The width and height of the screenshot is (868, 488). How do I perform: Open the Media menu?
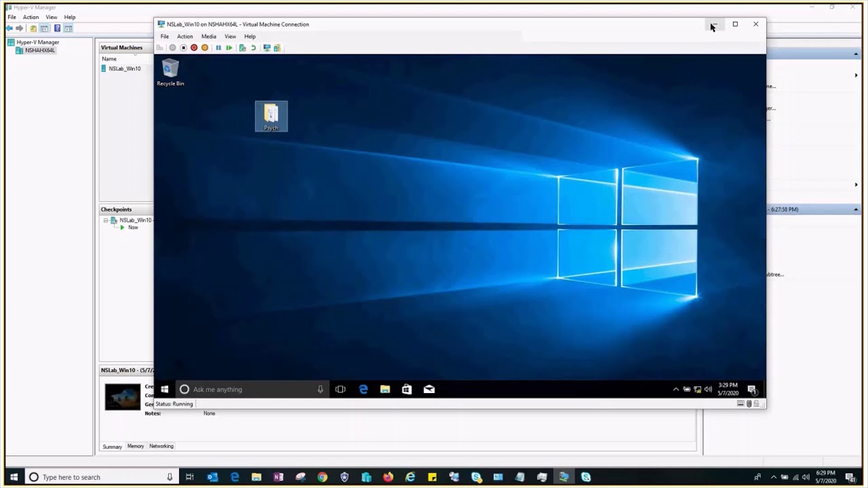209,37
